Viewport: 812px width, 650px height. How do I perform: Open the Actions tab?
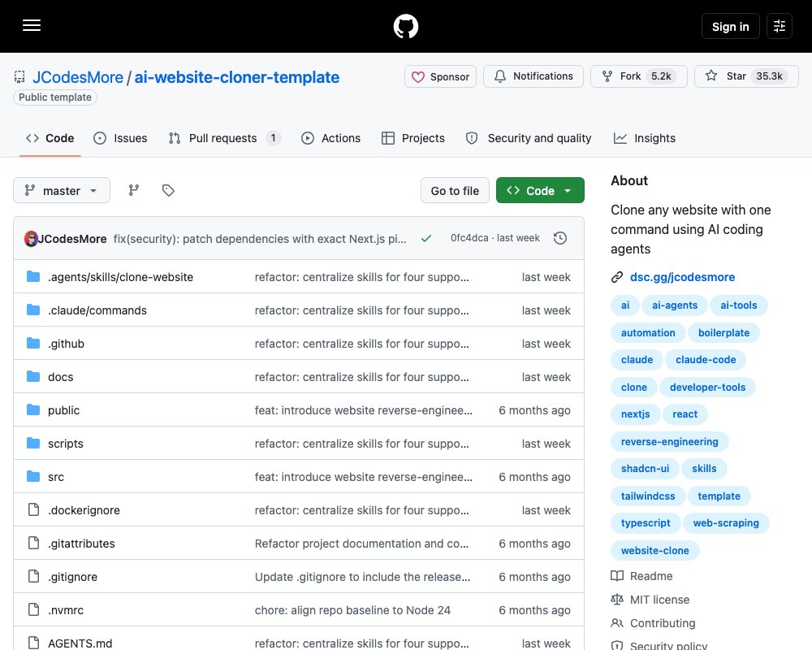pyautogui.click(x=331, y=138)
